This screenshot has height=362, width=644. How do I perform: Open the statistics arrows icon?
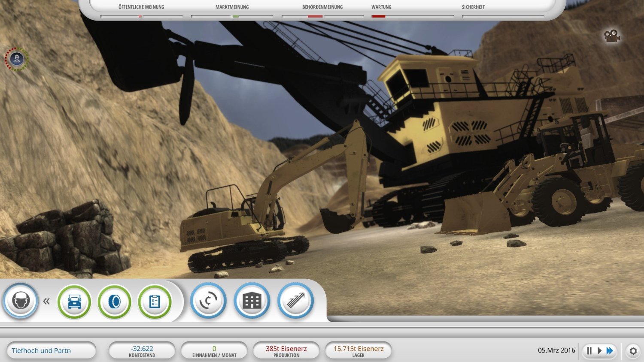coord(296,301)
